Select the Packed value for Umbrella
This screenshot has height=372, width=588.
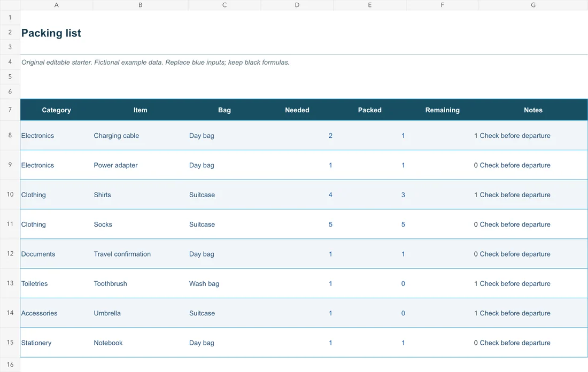coord(370,313)
